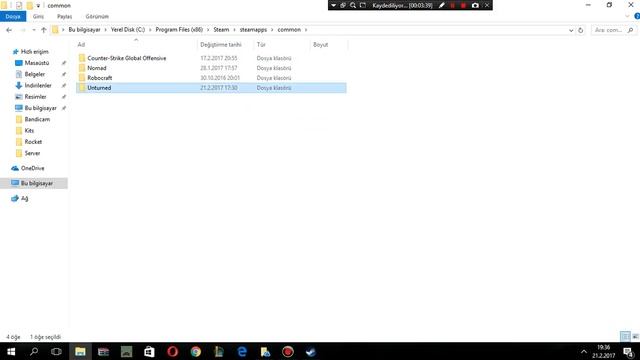Open Masaüstü in quick access
Screen dimensions: 640x360
click(36, 63)
